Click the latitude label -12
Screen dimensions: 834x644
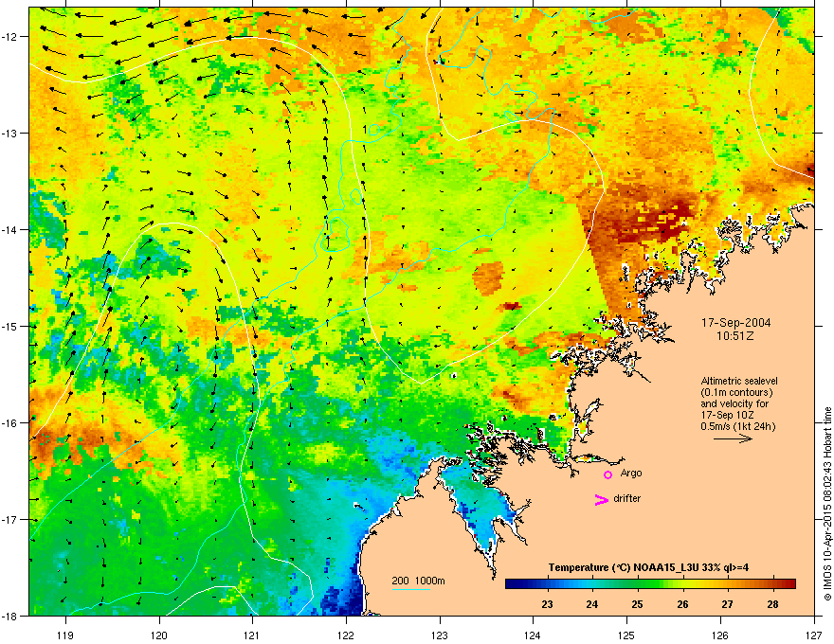click(10, 37)
